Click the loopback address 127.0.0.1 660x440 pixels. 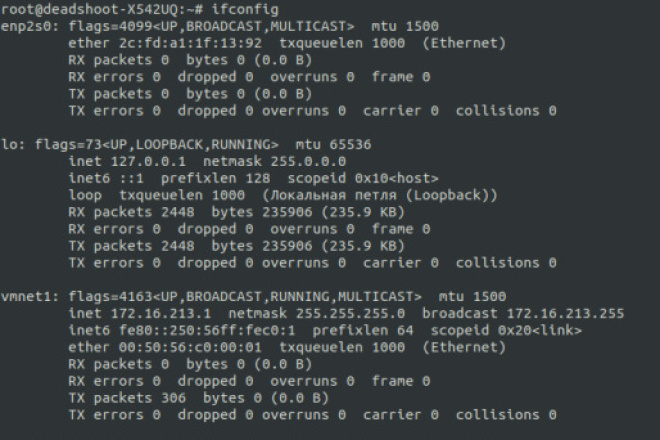(148, 161)
